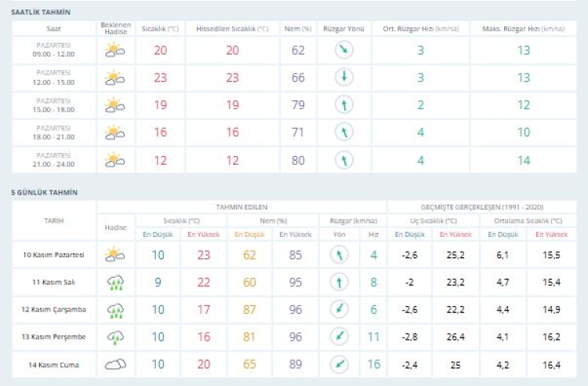Select the wind direction arrow in 12.00 - 15.00 row

coord(343,78)
